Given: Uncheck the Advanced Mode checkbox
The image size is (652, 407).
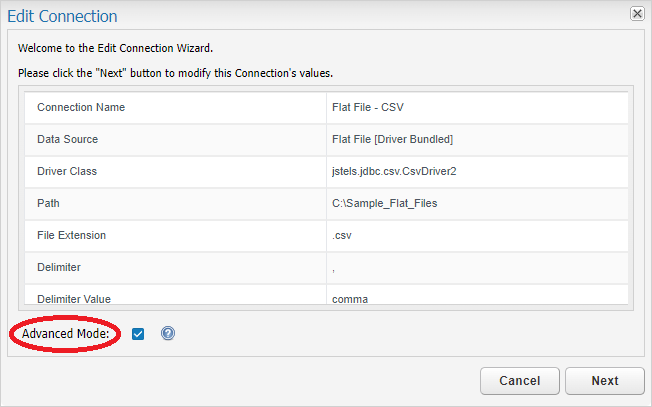Looking at the screenshot, I should point(138,334).
